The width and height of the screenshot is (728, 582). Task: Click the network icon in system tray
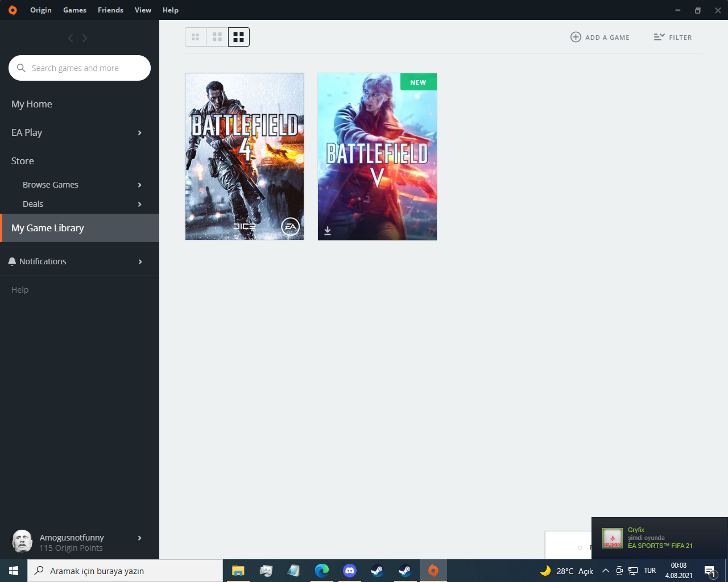633,571
